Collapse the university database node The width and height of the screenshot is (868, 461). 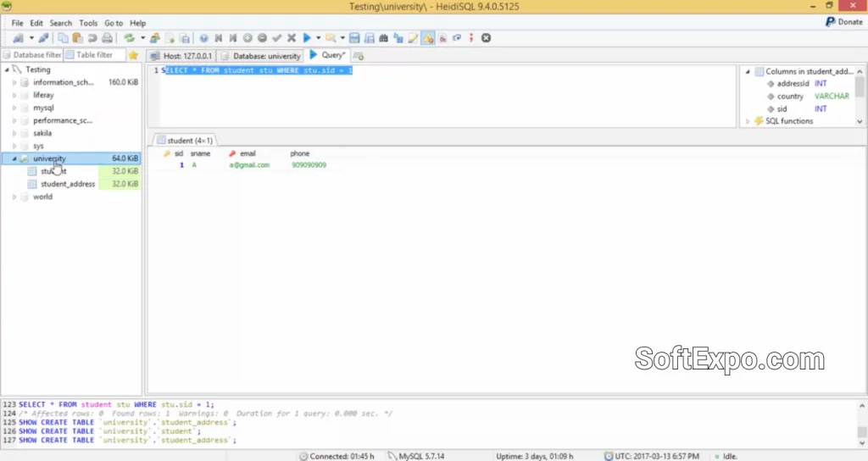pos(14,158)
